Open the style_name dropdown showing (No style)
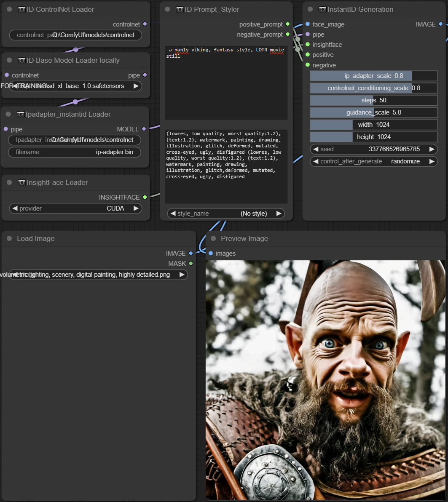This screenshot has width=448, height=502. pyautogui.click(x=226, y=213)
